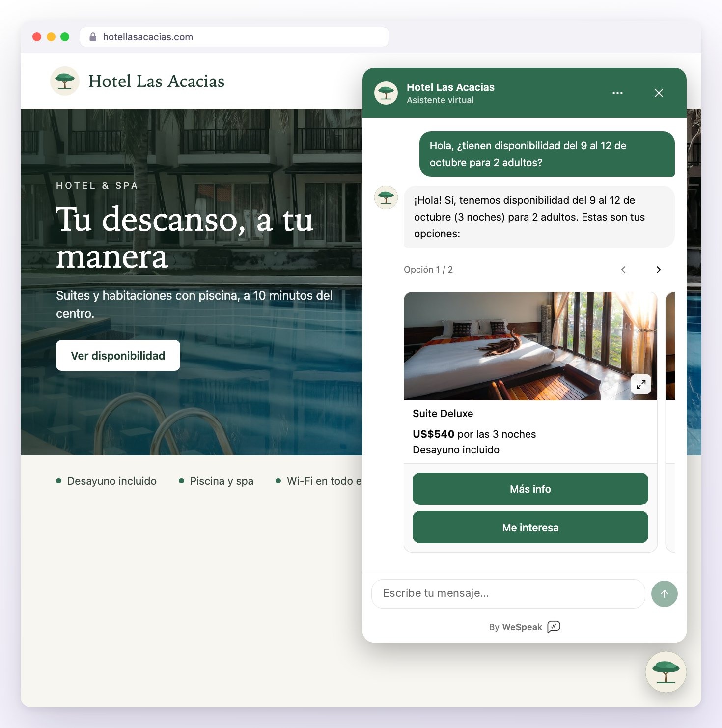Click the Desayuno incluido feature bullet
722x728 pixels.
pyautogui.click(x=107, y=481)
